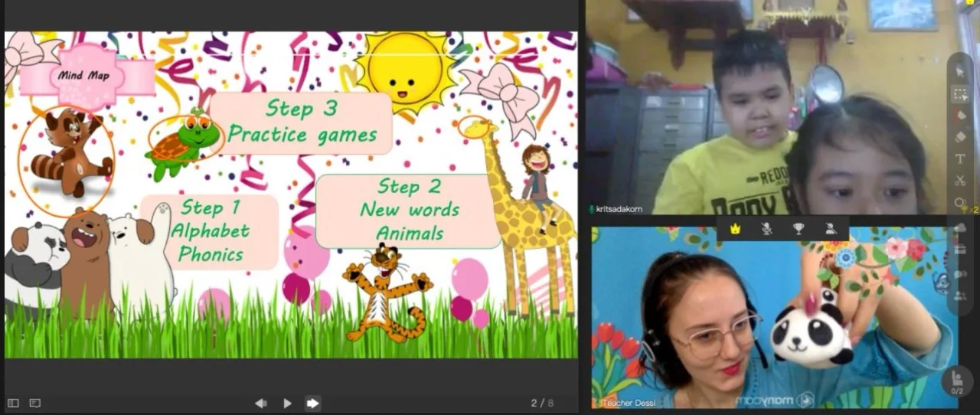Screen dimensions: 980x415
Task: Select the pointer cursor tool
Action: pyautogui.click(x=960, y=71)
